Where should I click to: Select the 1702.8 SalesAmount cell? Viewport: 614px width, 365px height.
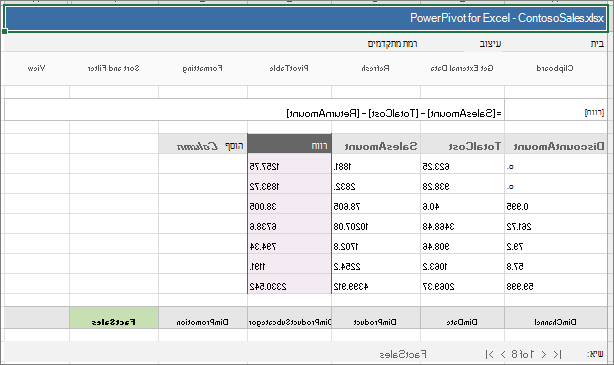[376, 244]
